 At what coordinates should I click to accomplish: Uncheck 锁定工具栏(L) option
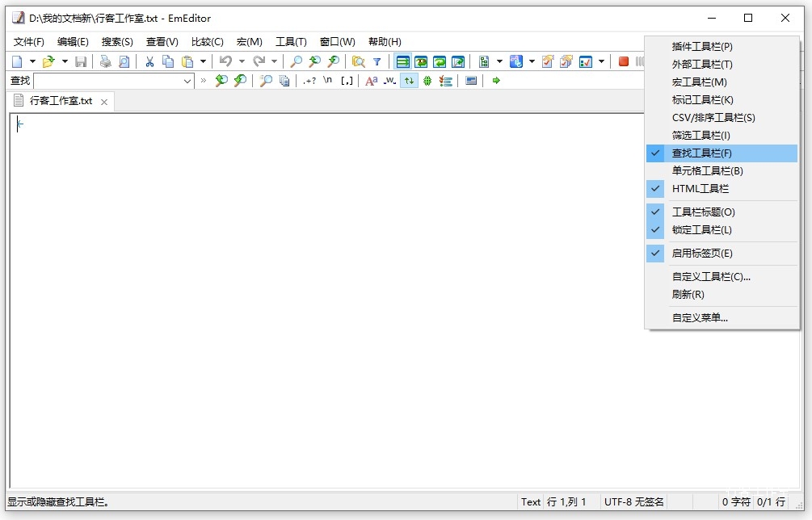[722, 230]
